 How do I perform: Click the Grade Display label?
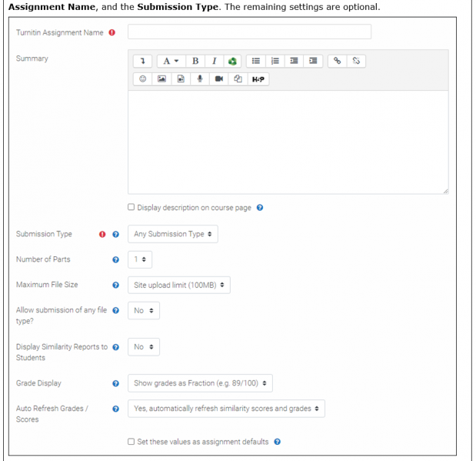tap(38, 383)
